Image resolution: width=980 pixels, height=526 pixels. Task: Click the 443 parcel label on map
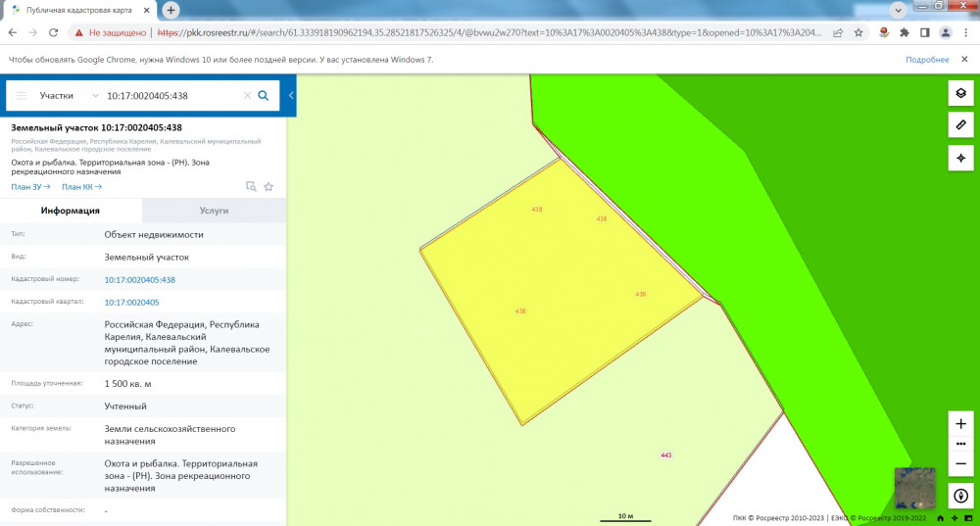(665, 454)
